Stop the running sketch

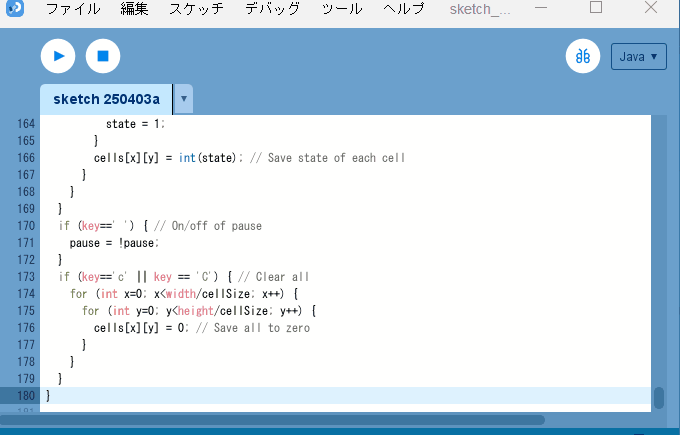[103, 56]
